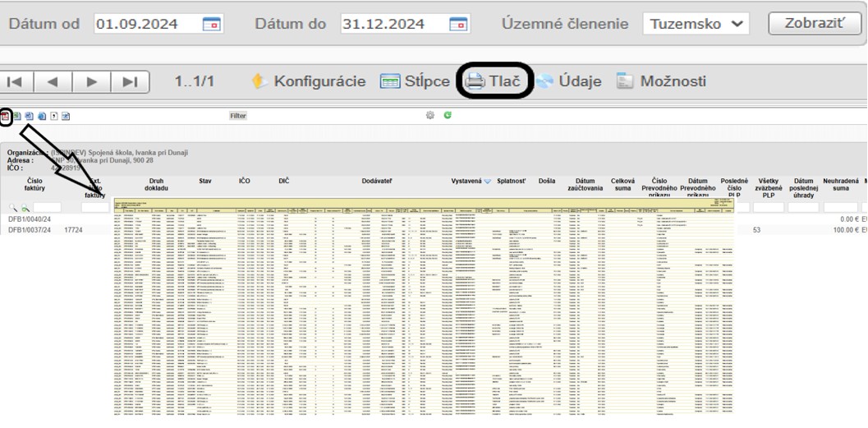Screen dimensions: 868x428
Task: Jump to the last page
Action: coord(130,81)
